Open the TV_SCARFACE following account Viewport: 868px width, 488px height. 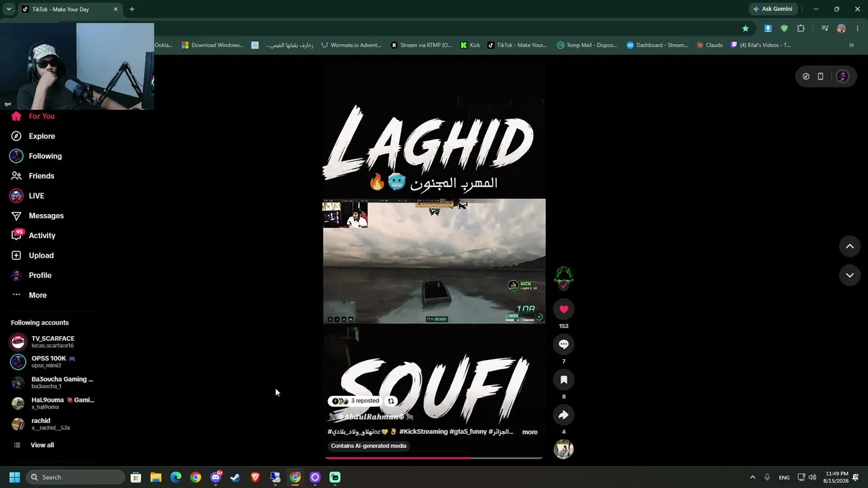pos(53,342)
